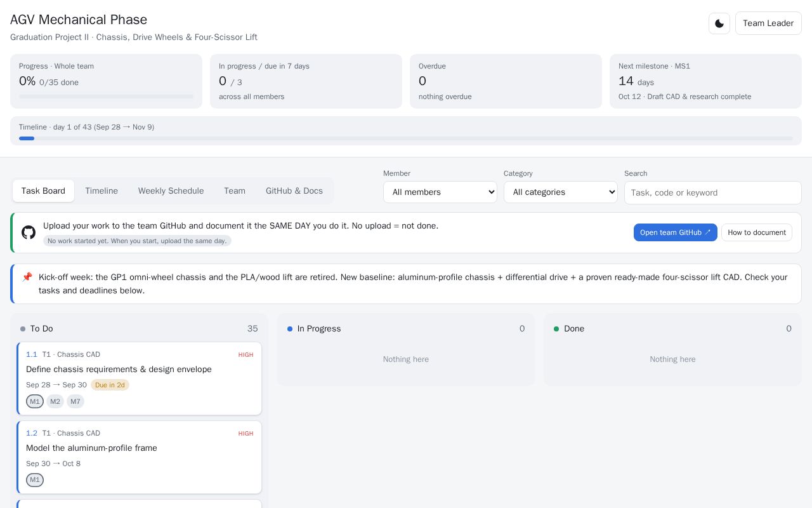Screen dimensions: 812x508
Task: Click Nothing here in In Progress column
Action: coord(406,359)
